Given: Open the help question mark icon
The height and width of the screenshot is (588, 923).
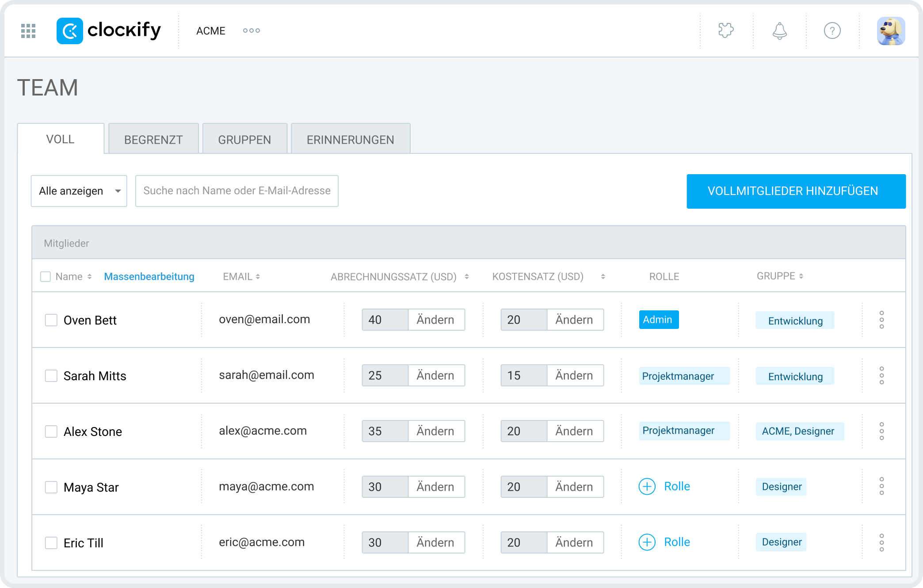Looking at the screenshot, I should click(832, 31).
